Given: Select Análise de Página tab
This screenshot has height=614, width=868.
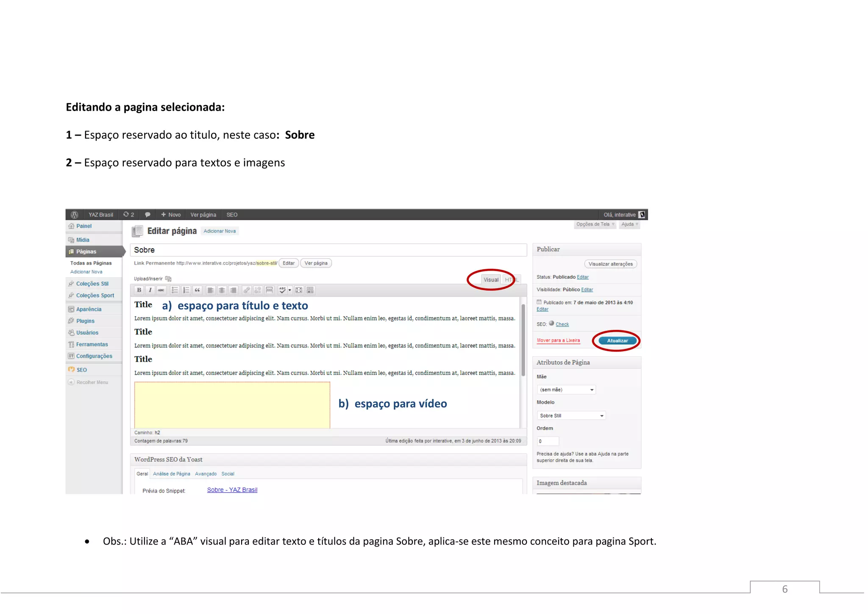Looking at the screenshot, I should (172, 474).
